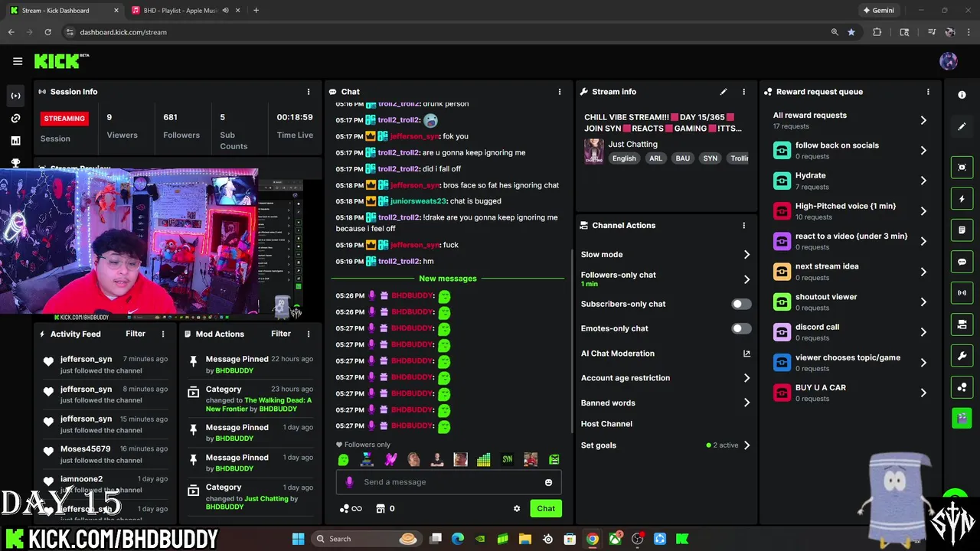
Task: Click the green Chat send button
Action: (x=546, y=508)
